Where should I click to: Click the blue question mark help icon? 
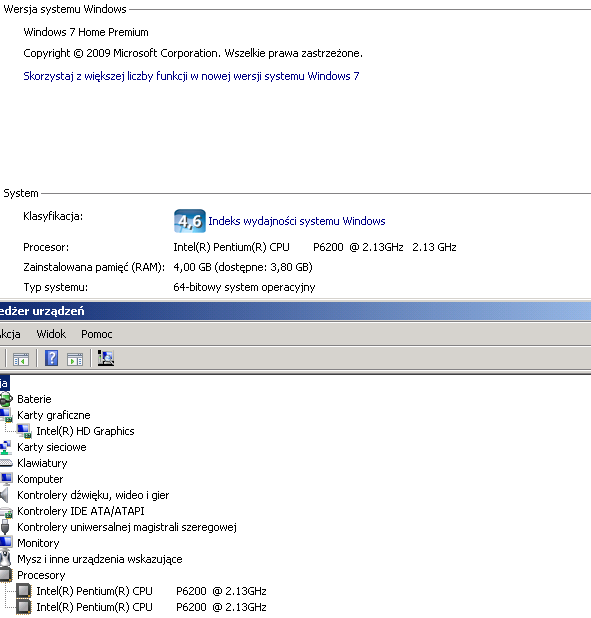pos(52,358)
